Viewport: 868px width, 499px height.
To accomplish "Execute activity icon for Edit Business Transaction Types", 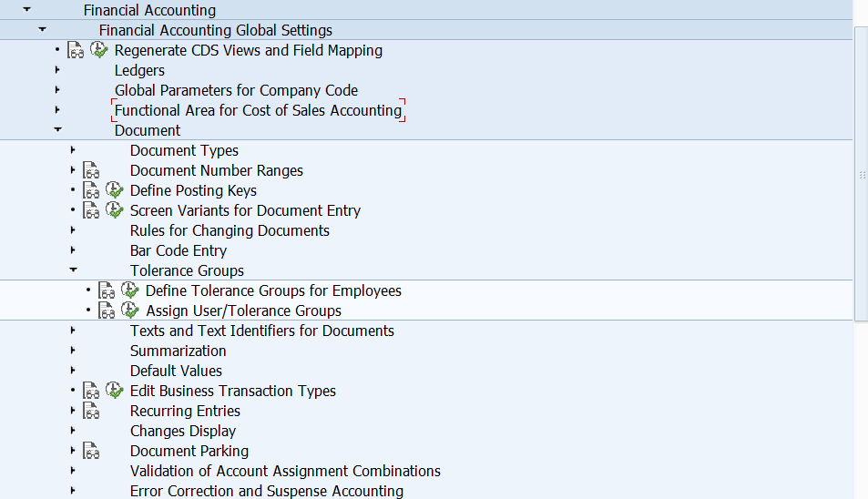I will tap(114, 390).
